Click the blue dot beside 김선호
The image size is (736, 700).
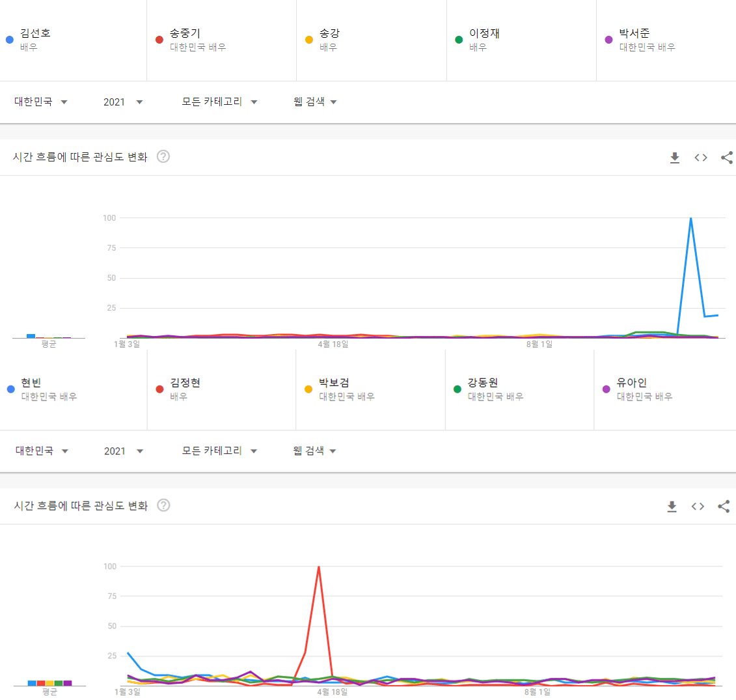[x=9, y=40]
